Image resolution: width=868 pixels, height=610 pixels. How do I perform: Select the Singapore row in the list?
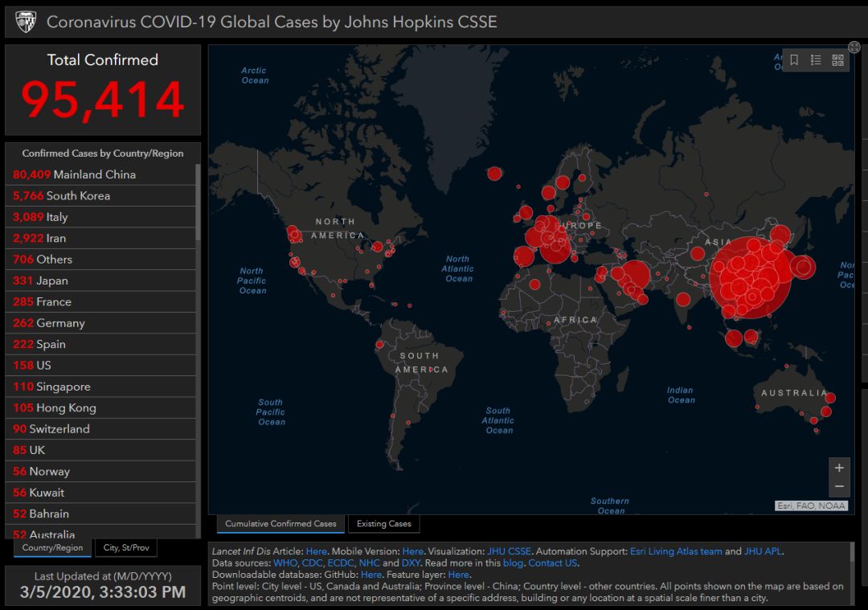[100, 387]
